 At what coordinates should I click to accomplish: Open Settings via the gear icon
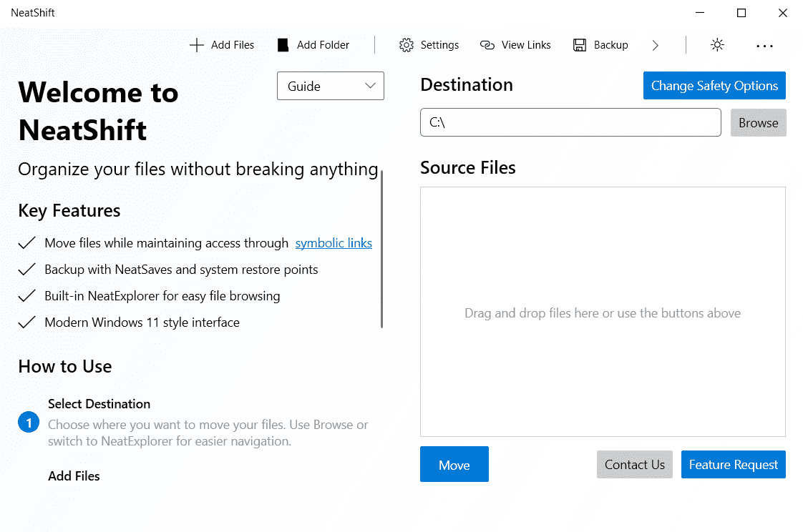pyautogui.click(x=407, y=45)
